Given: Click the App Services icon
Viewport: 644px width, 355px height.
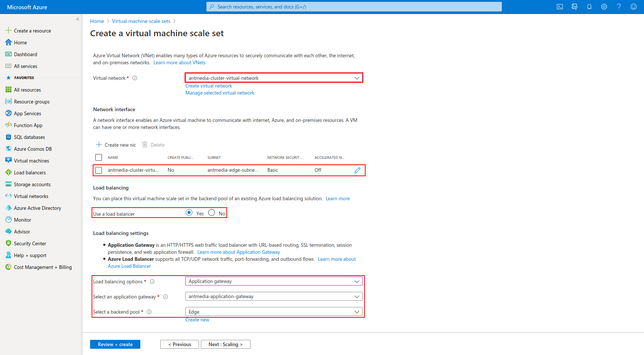Looking at the screenshot, I should click(8, 113).
